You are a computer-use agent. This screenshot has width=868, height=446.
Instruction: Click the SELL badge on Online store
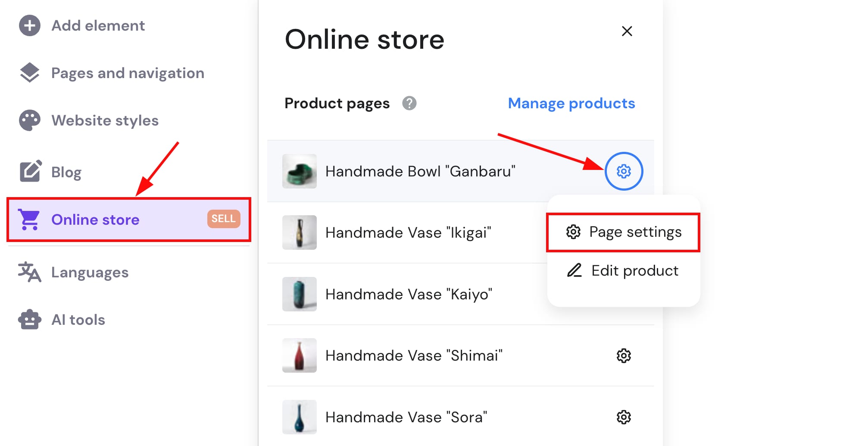(x=223, y=219)
